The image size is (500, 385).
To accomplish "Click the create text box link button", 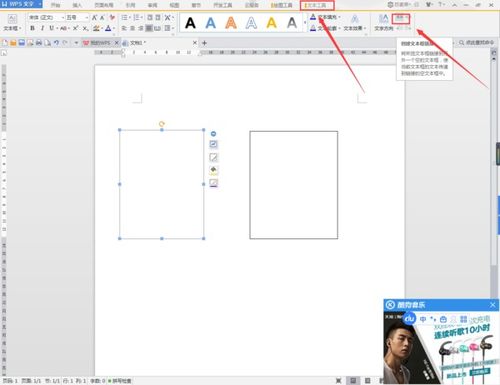I will pos(401,18).
